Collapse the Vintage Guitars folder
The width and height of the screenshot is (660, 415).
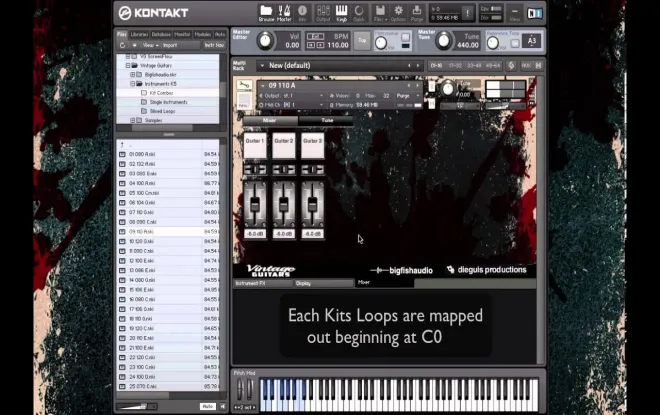128,66
